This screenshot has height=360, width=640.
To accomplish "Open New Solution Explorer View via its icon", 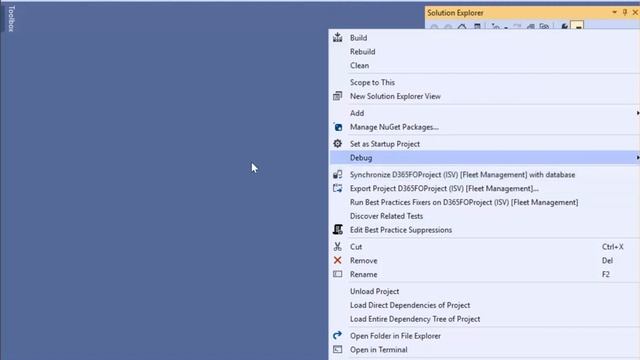I will 337,96.
